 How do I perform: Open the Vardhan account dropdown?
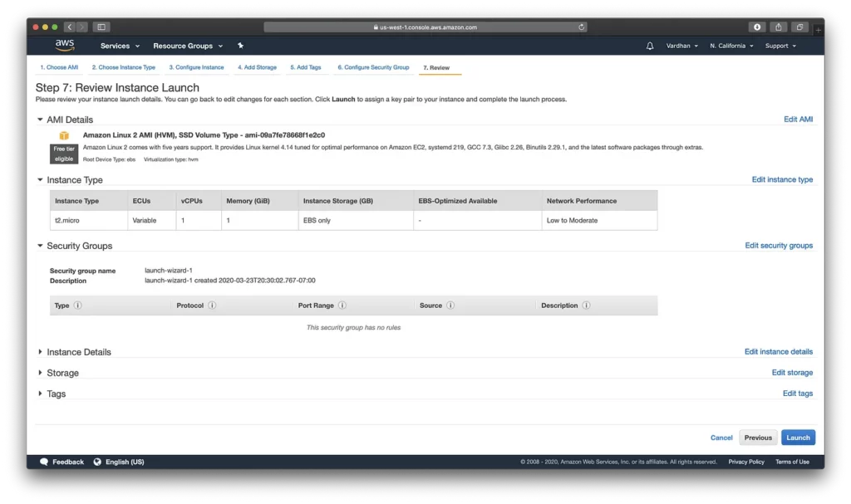point(682,46)
